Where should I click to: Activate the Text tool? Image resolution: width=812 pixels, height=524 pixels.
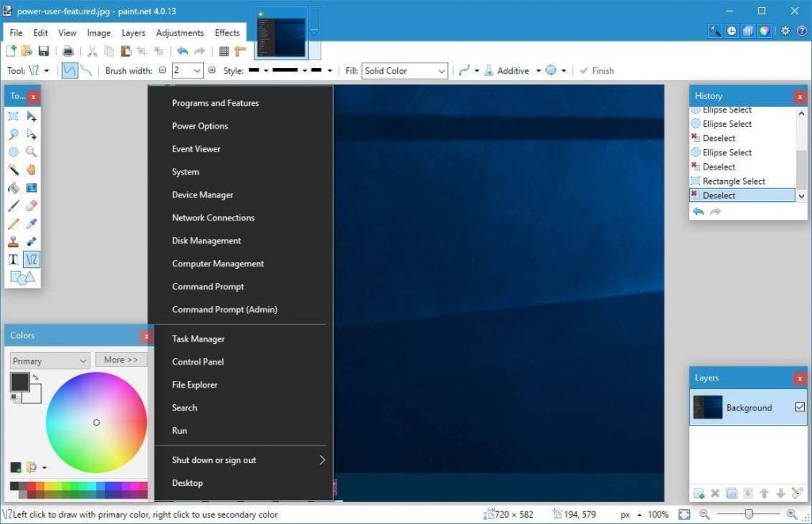pos(13,259)
